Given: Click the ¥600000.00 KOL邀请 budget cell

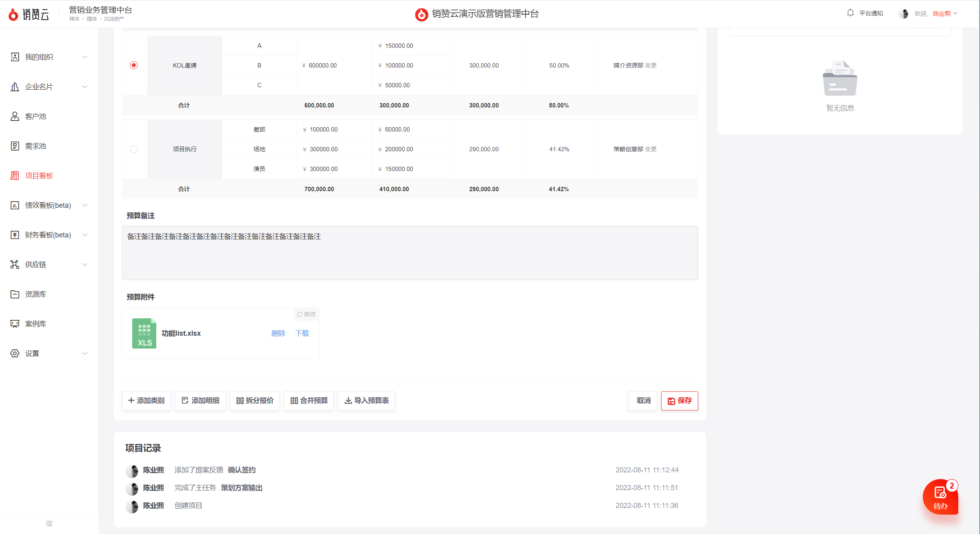Looking at the screenshot, I should [334, 65].
